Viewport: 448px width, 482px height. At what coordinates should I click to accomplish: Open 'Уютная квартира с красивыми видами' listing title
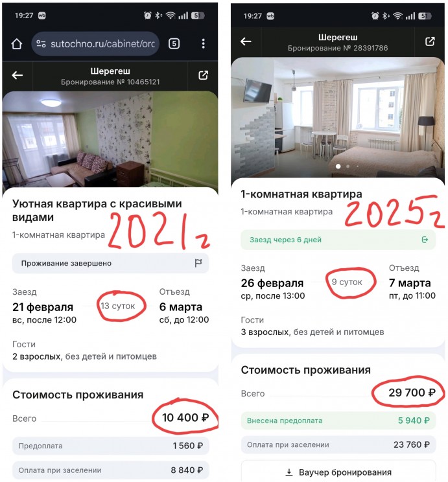tap(97, 211)
